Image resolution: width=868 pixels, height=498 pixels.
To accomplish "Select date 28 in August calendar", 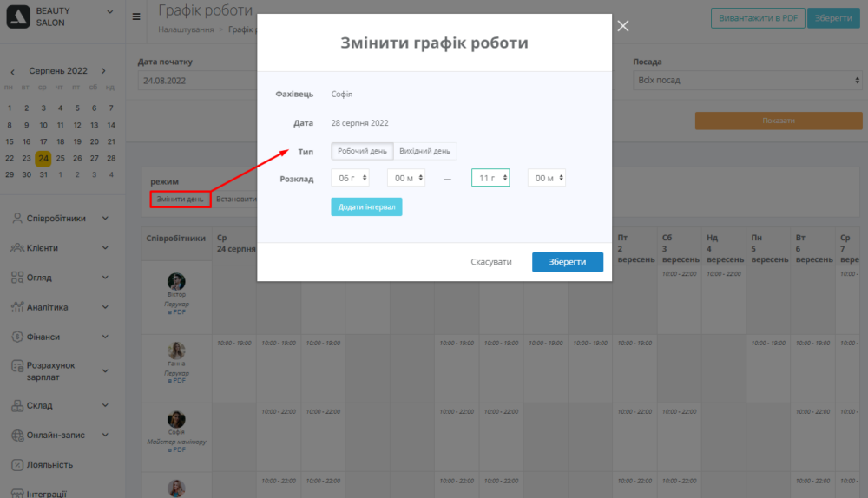I will click(x=111, y=158).
